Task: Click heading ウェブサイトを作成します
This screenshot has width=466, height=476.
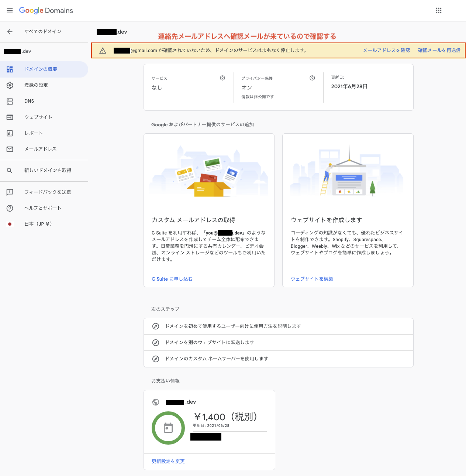Action: coord(326,220)
